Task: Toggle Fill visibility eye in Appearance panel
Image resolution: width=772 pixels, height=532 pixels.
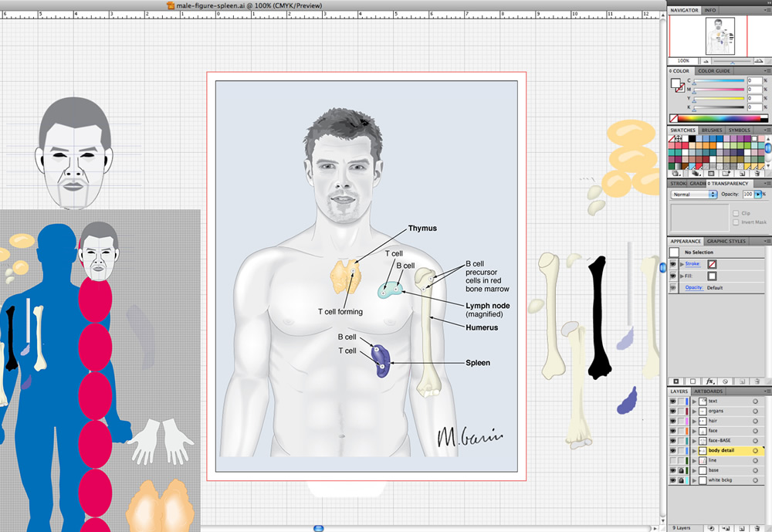Action: tap(673, 276)
